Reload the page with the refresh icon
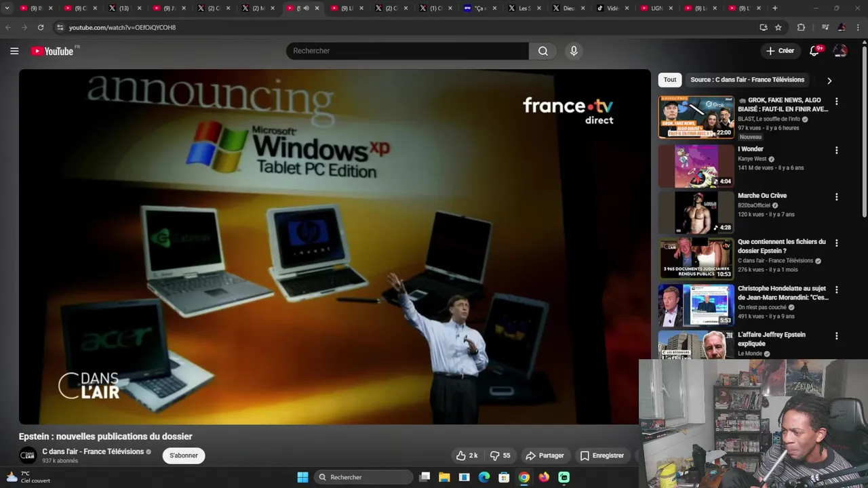Screen dimensions: 868x488 point(41,27)
